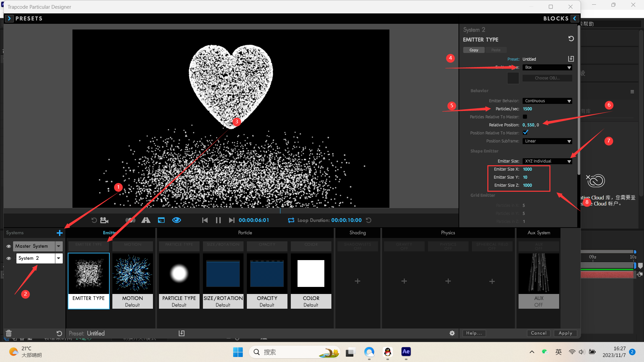Switch to the Aux System section header
This screenshot has height=362, width=644.
click(539, 233)
